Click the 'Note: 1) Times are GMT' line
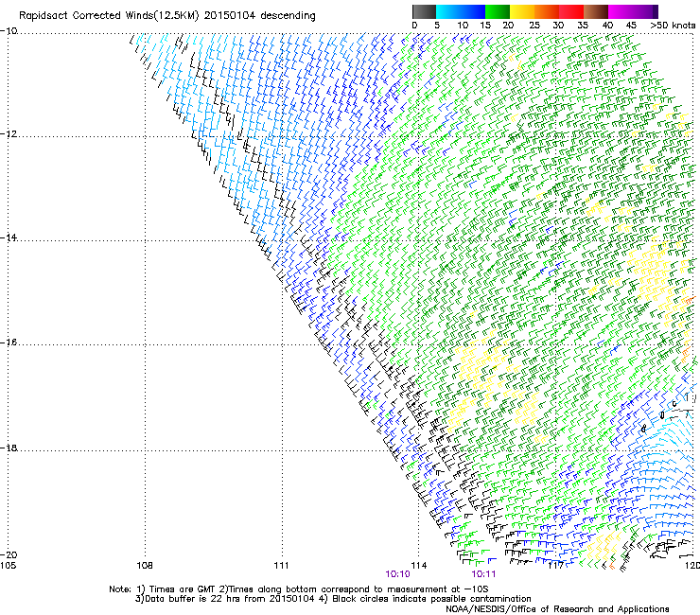 tap(299, 589)
